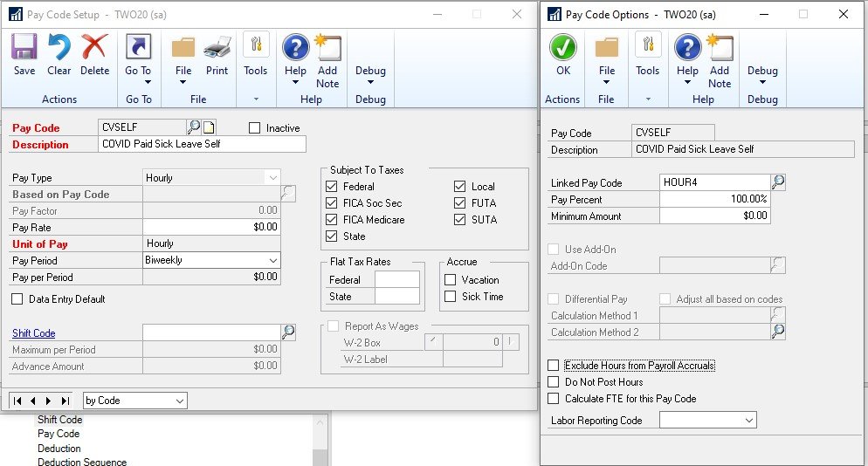Click Pay Code field label link

[36, 128]
